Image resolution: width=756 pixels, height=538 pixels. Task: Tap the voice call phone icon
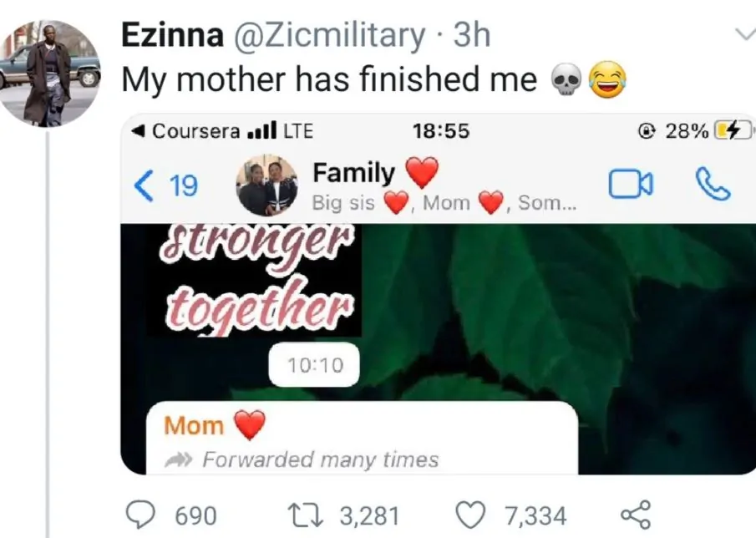click(712, 185)
